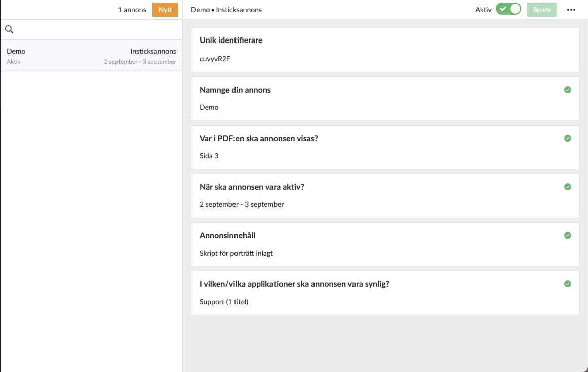The height and width of the screenshot is (372, 588).
Task: Select the Demo entry in the ad list
Action: coord(91,56)
